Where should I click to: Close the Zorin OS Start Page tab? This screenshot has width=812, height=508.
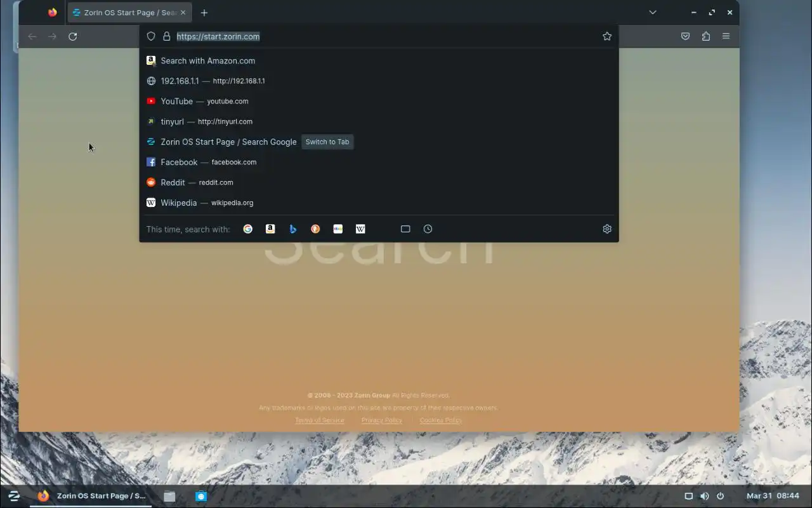click(183, 13)
